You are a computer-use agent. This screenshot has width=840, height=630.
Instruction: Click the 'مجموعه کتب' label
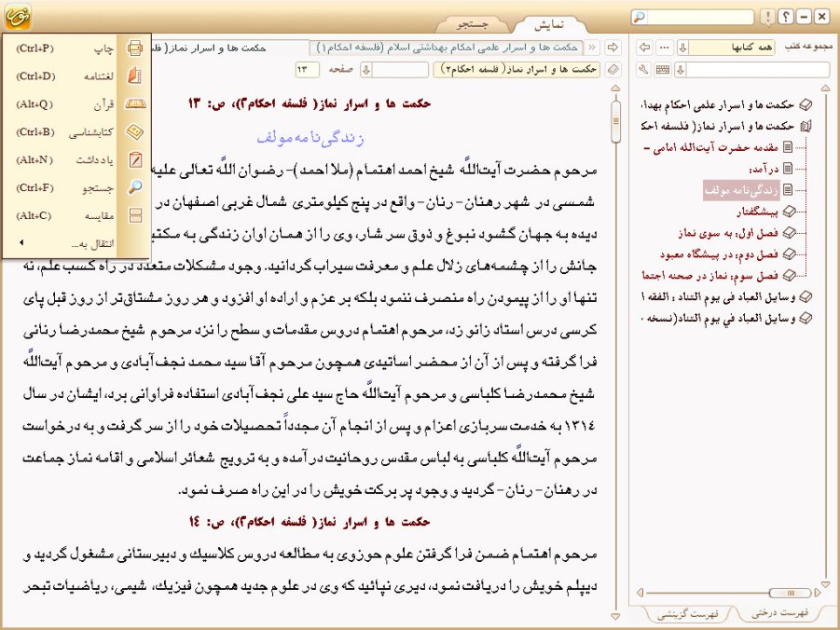coord(808,47)
